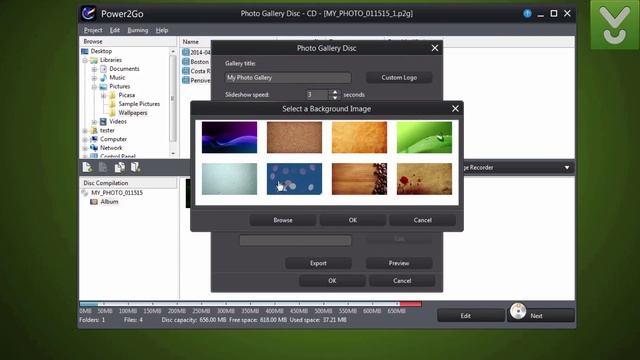This screenshot has height=360, width=640.
Task: Click the Custom Logo button
Action: click(399, 78)
